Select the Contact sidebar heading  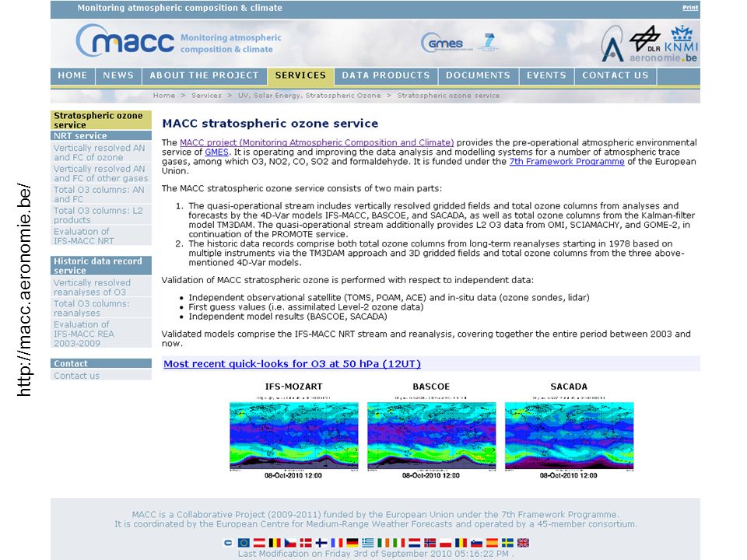click(101, 363)
